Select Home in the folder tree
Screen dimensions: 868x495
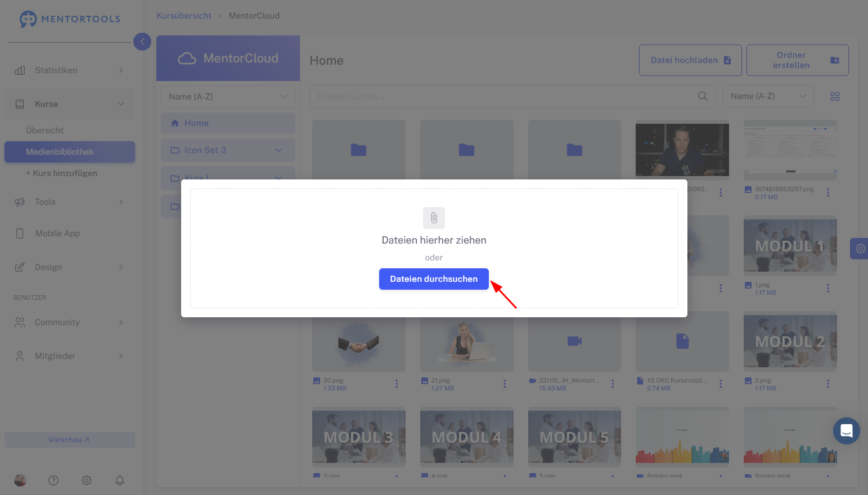tap(228, 123)
